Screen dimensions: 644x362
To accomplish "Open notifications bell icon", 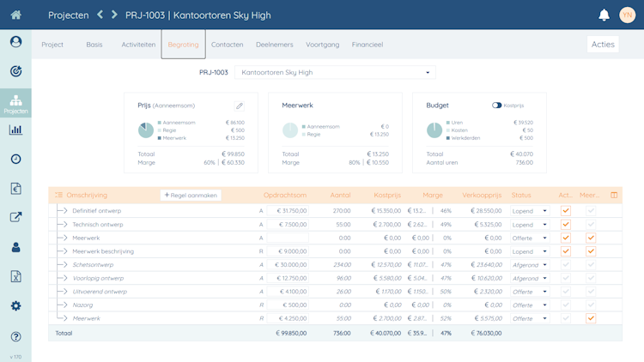I will click(x=604, y=15).
